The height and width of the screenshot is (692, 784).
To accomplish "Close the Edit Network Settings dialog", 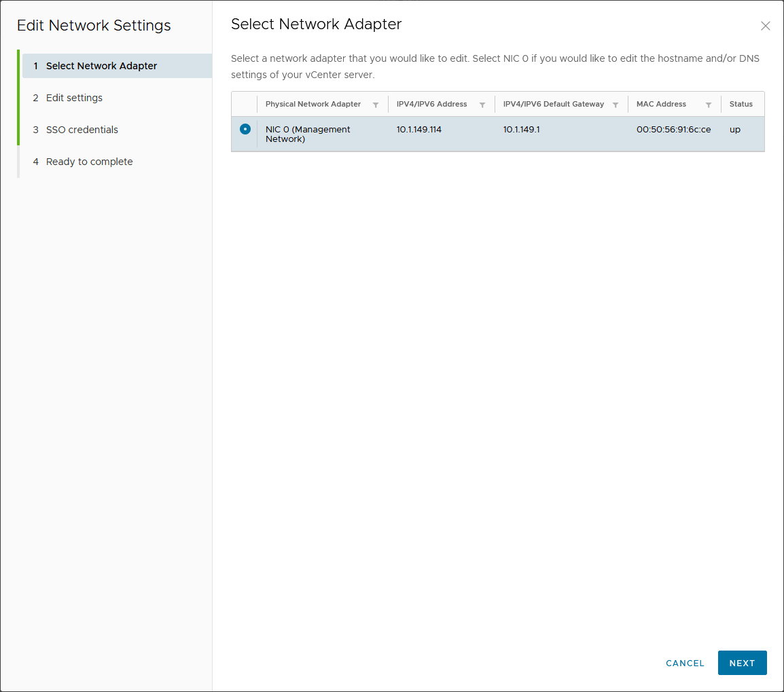I will coord(766,26).
